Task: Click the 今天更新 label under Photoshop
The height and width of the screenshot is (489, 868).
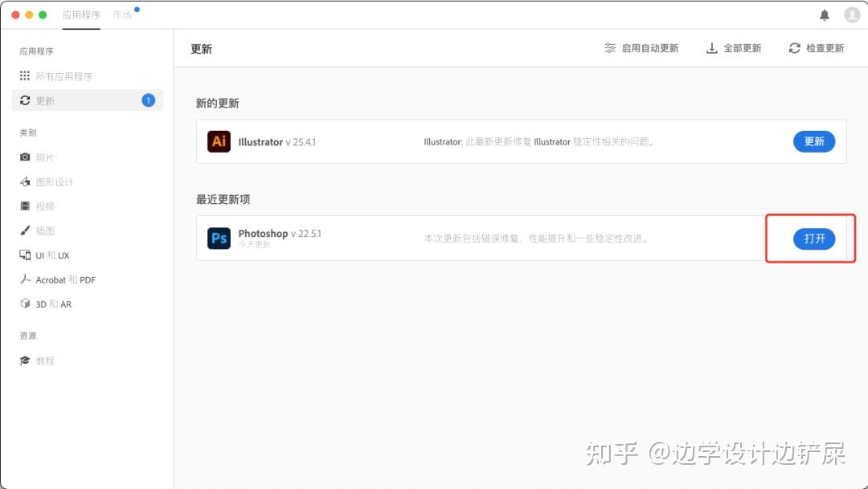Action: 254,244
